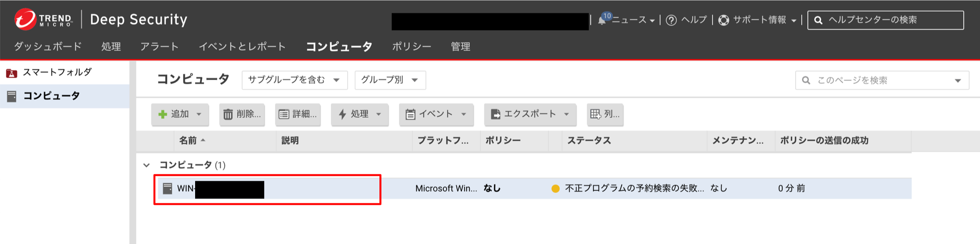Click the support info lifebuoy icon
This screenshot has height=244, width=980.
pos(723,20)
